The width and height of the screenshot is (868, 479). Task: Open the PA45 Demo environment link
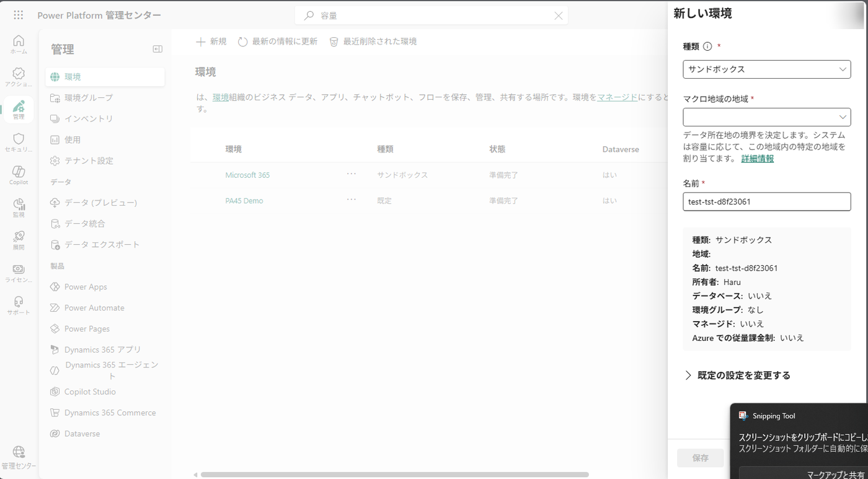click(x=244, y=201)
